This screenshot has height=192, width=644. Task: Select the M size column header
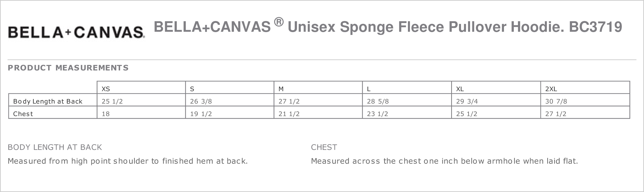(x=318, y=87)
